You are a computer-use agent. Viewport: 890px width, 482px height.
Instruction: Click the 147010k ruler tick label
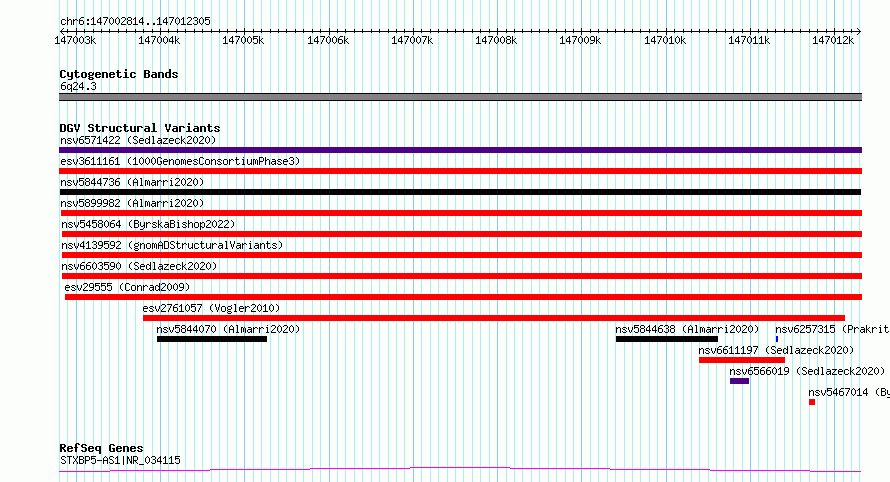(665, 41)
